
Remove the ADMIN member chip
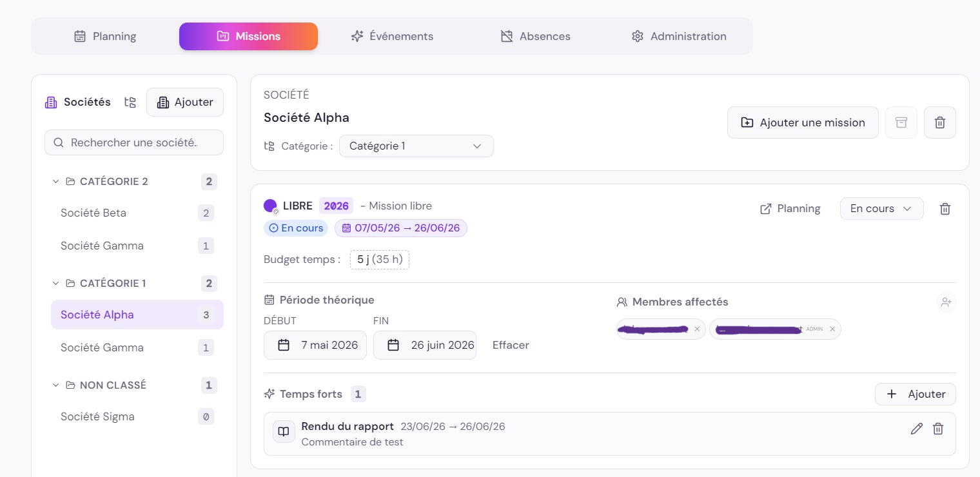pyautogui.click(x=832, y=329)
